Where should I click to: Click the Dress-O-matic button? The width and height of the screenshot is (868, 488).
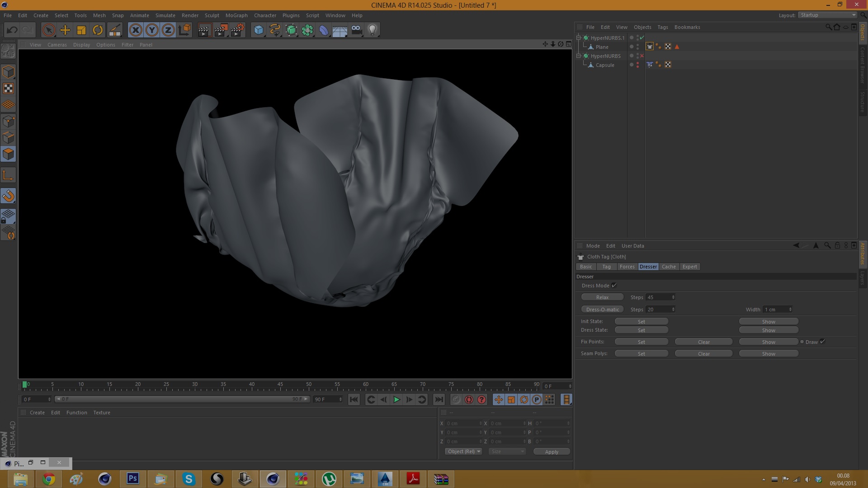[602, 310]
